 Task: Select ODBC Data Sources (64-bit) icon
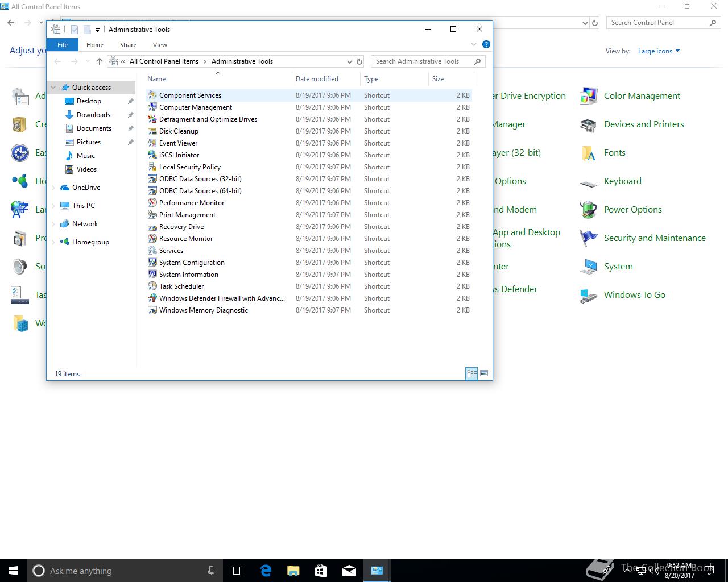pyautogui.click(x=152, y=191)
